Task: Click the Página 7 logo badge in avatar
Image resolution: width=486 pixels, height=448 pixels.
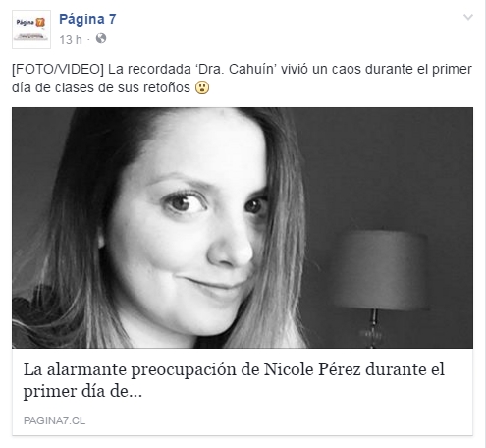Action: [x=40, y=23]
